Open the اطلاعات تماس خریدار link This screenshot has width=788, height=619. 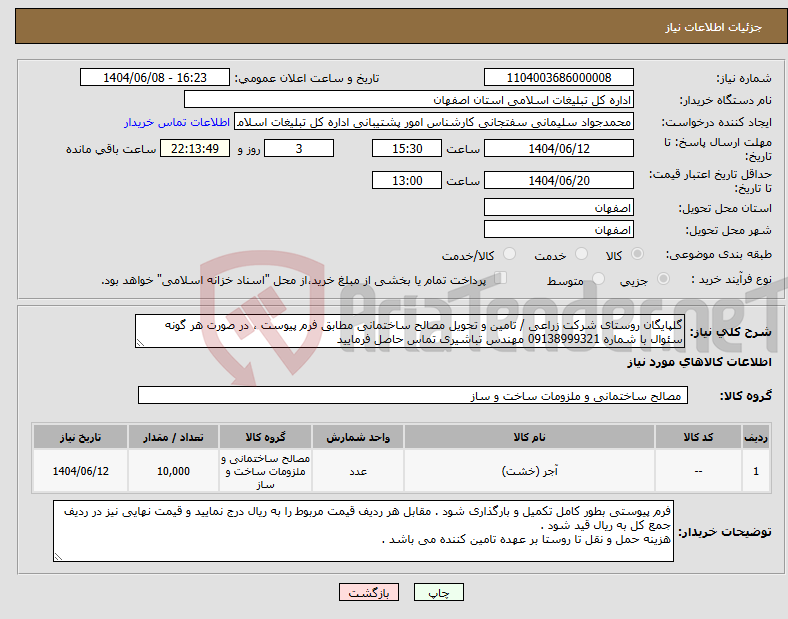tap(177, 122)
